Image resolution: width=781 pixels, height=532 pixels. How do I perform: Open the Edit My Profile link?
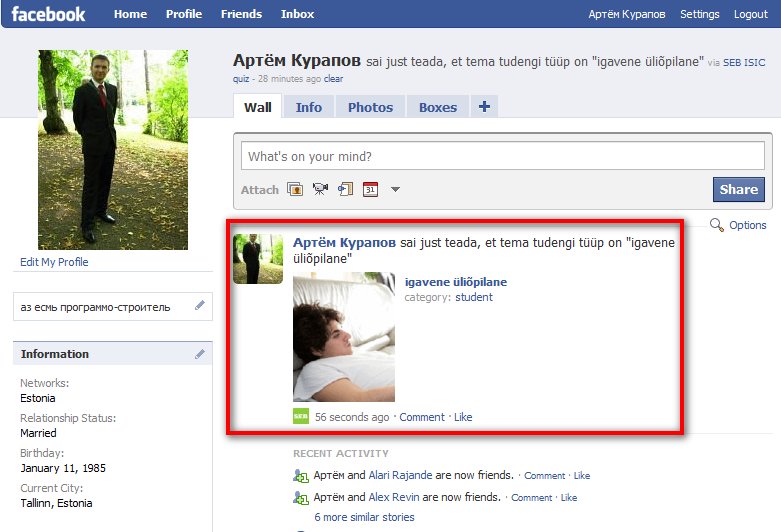(54, 262)
